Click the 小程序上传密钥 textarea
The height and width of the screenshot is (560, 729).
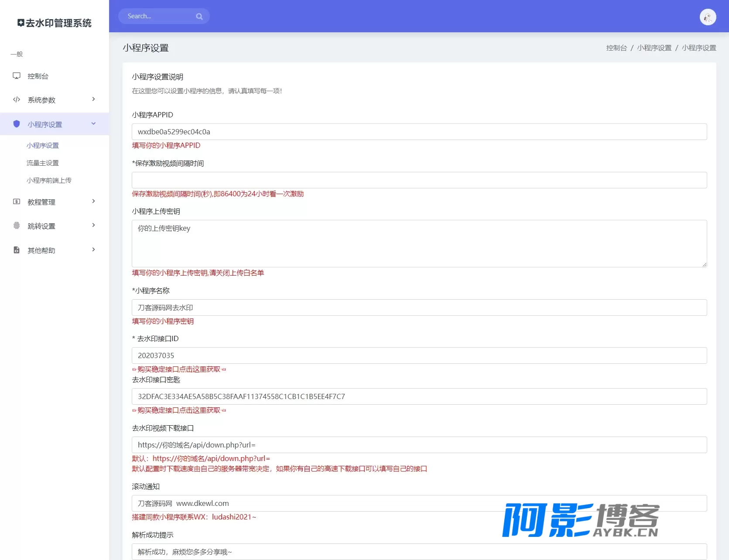click(x=419, y=243)
